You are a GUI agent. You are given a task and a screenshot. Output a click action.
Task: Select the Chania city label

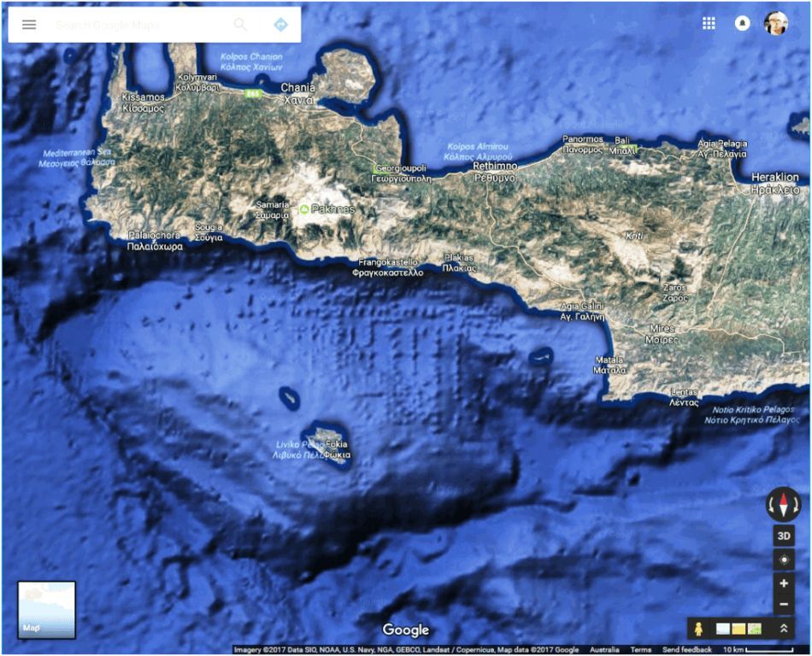[297, 94]
